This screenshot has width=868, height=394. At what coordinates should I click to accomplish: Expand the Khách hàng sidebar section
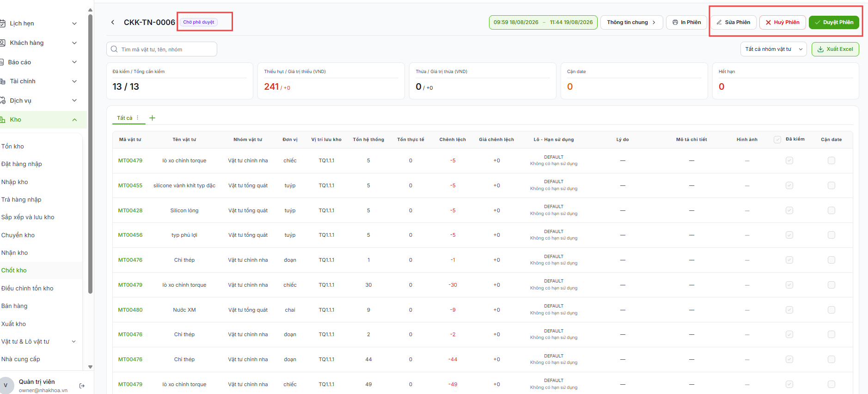click(74, 43)
